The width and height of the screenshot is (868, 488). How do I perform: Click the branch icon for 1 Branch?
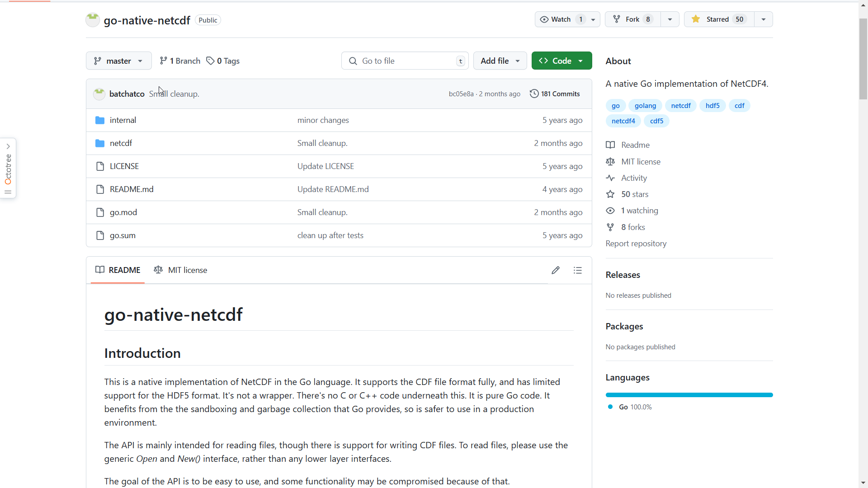(164, 61)
